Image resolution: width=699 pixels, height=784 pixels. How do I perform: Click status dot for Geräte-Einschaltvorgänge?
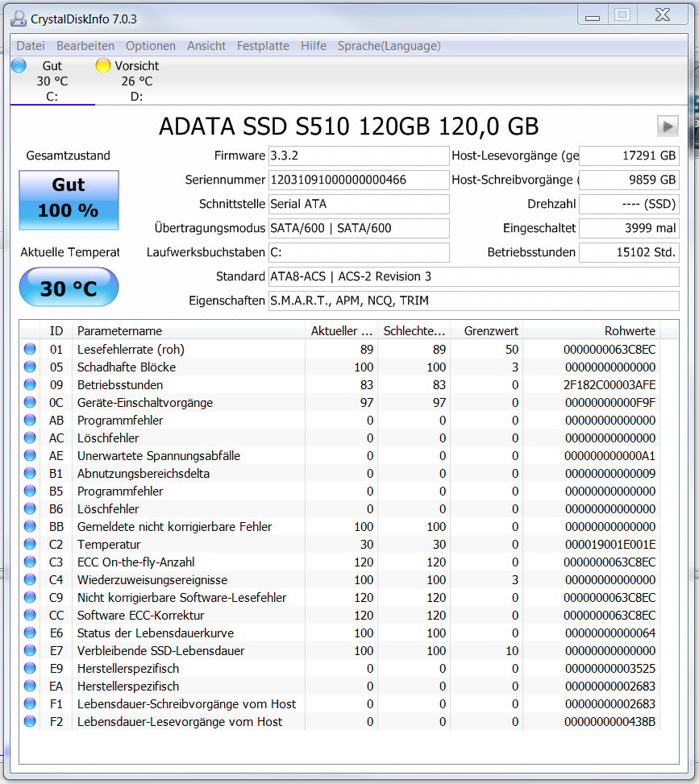pos(30,402)
